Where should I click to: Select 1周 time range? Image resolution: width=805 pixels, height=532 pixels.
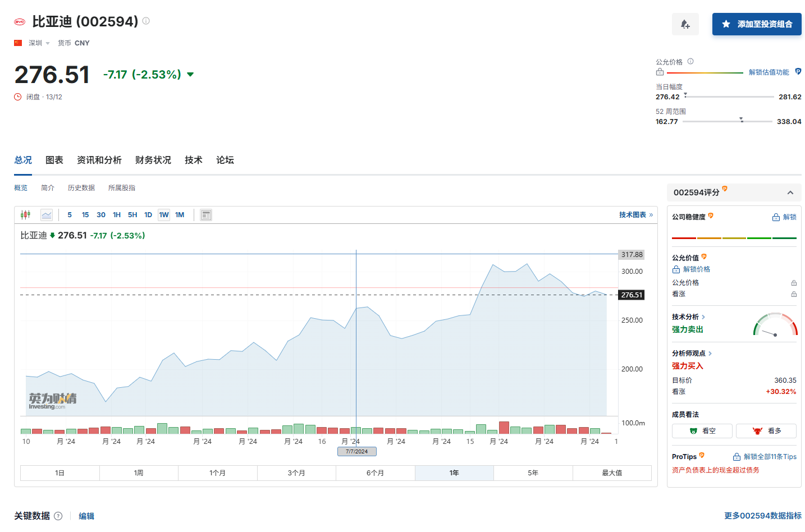pyautogui.click(x=139, y=473)
